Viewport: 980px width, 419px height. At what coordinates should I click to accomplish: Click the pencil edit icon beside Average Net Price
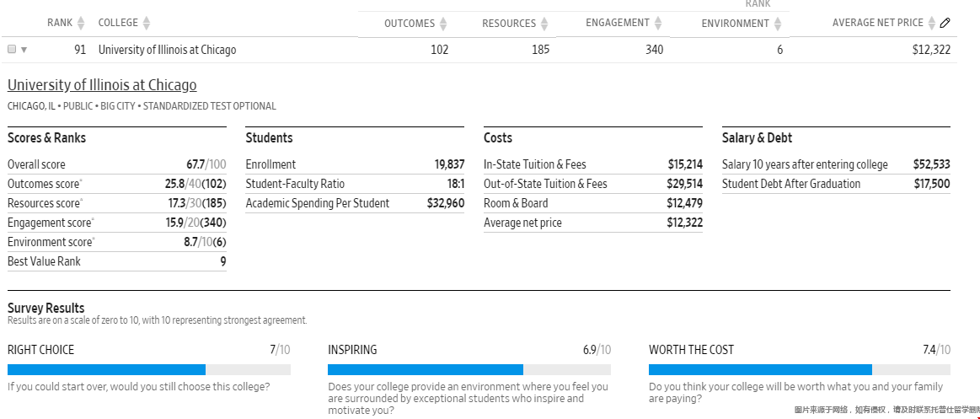click(x=945, y=23)
